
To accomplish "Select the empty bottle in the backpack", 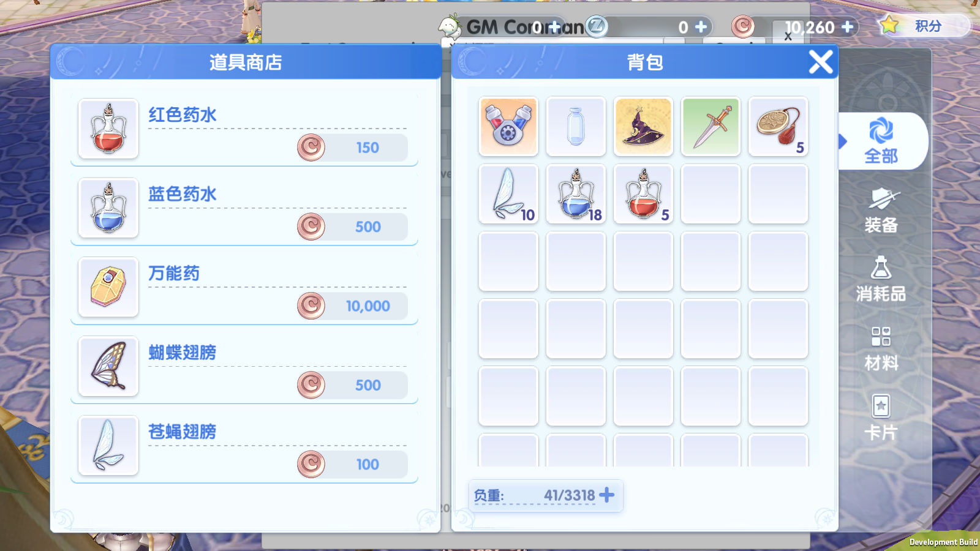I will 576,126.
